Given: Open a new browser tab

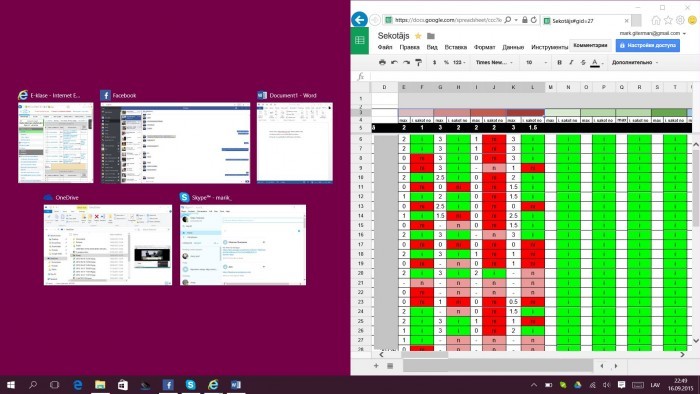Looking at the screenshot, I should (x=637, y=21).
